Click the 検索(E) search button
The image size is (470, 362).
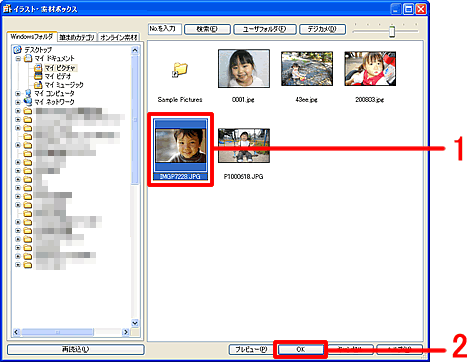coord(207,29)
